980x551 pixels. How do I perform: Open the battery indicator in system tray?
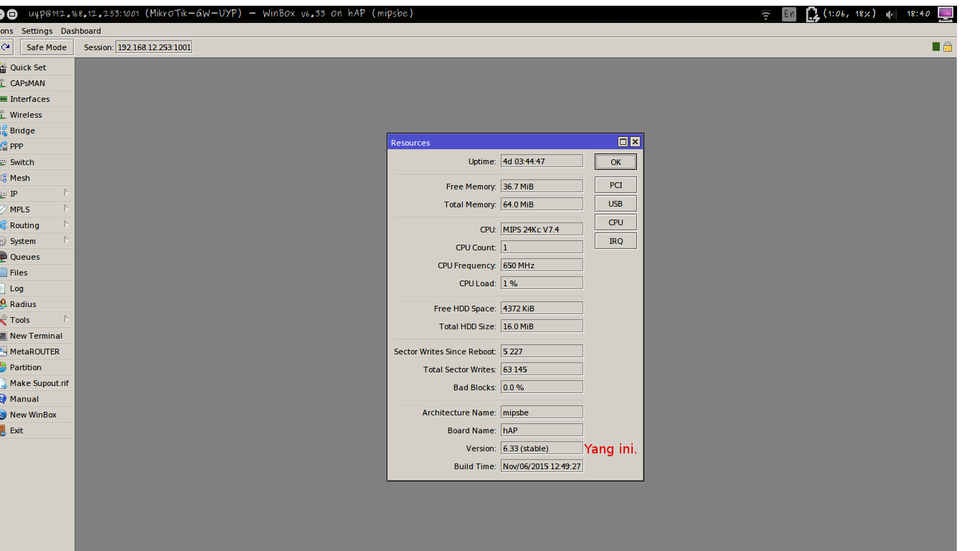click(x=842, y=14)
